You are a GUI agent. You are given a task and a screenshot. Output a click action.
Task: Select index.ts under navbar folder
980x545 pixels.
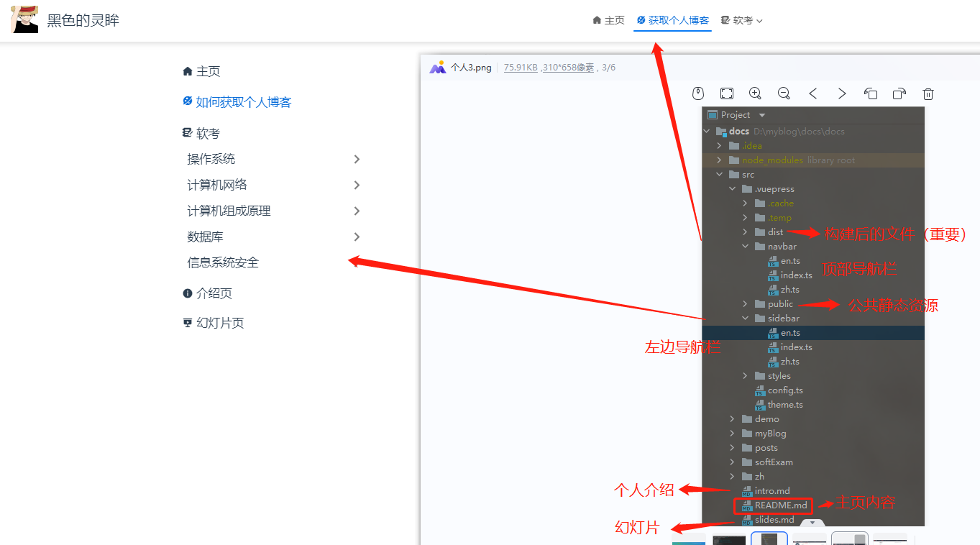(x=790, y=275)
